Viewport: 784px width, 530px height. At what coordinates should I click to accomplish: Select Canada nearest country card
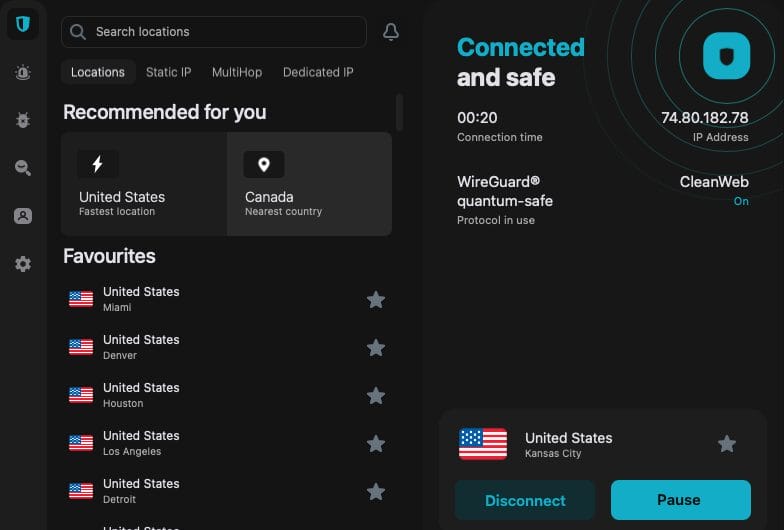point(309,184)
